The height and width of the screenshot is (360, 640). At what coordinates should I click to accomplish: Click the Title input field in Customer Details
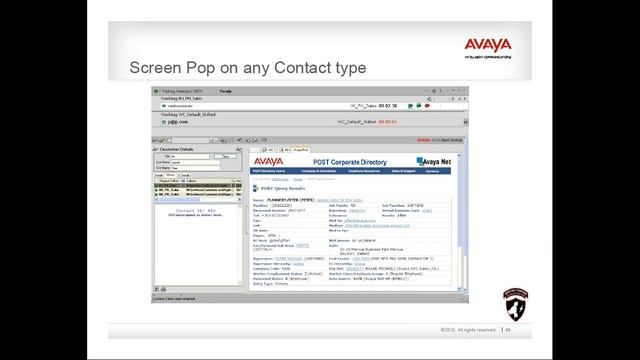tap(190, 156)
